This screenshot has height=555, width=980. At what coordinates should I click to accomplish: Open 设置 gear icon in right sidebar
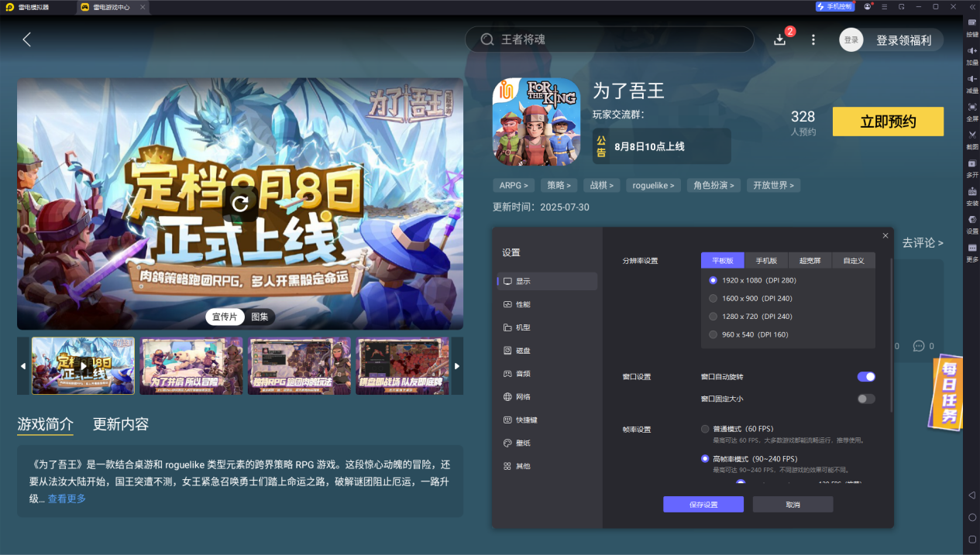point(971,219)
